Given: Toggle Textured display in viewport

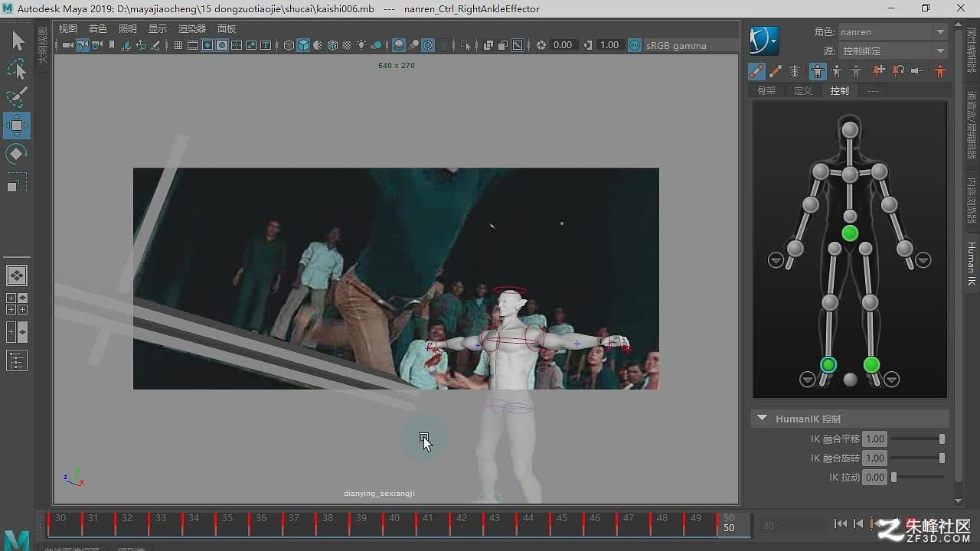Looking at the screenshot, I should [347, 45].
